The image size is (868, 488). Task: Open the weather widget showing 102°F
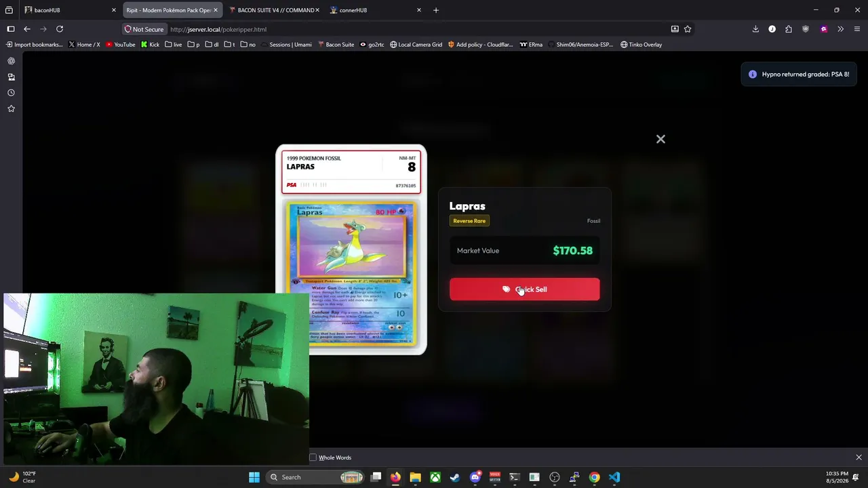[x=22, y=477]
